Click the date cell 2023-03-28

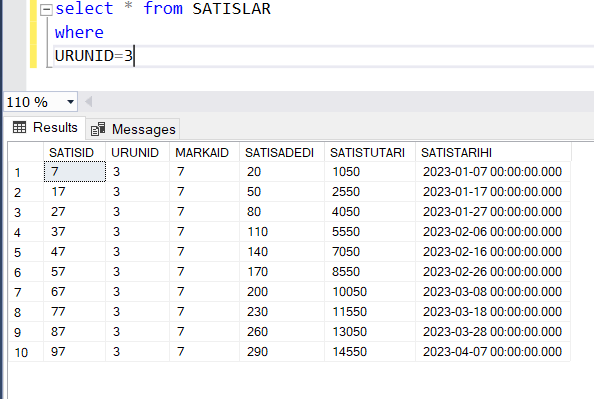(x=493, y=332)
